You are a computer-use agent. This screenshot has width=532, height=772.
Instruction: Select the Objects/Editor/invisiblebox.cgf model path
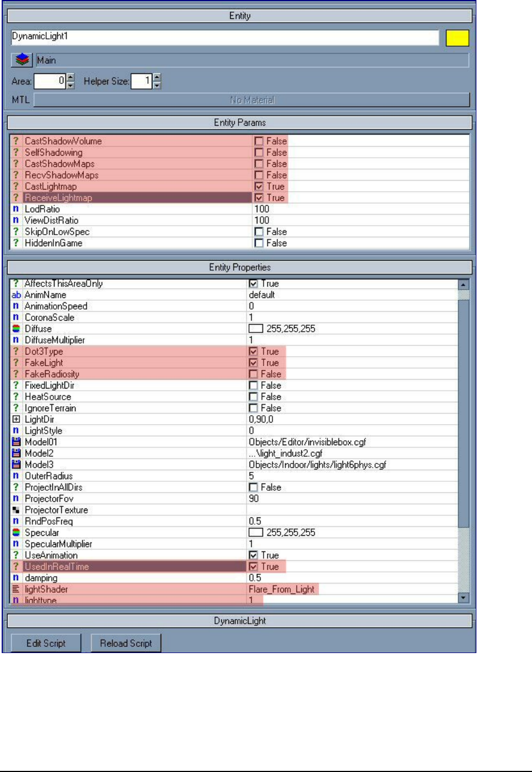pyautogui.click(x=307, y=442)
